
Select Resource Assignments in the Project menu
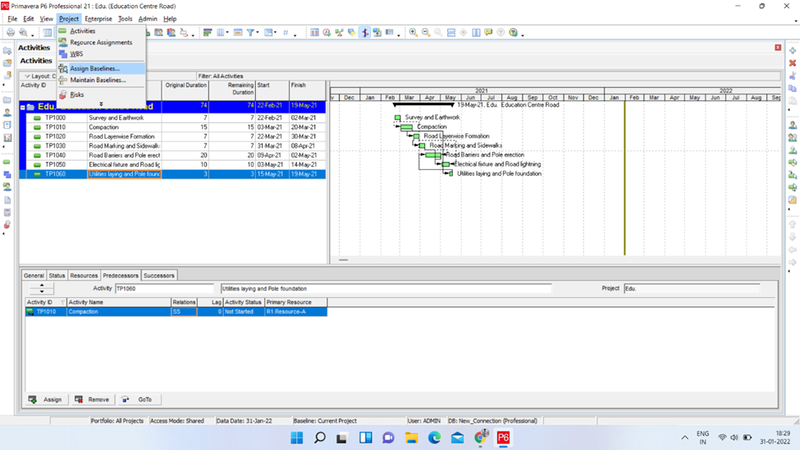tap(101, 42)
